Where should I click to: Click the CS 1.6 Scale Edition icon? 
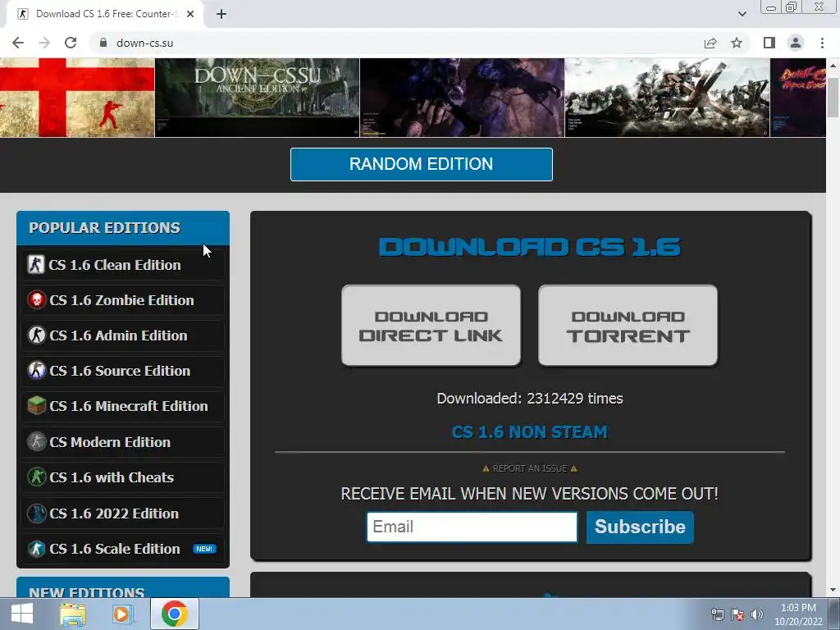(x=36, y=549)
